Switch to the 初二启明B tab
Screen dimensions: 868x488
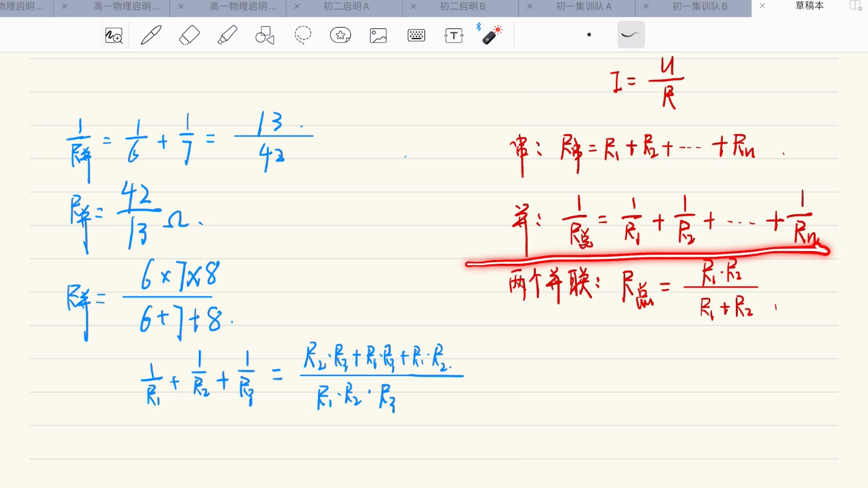tap(462, 7)
